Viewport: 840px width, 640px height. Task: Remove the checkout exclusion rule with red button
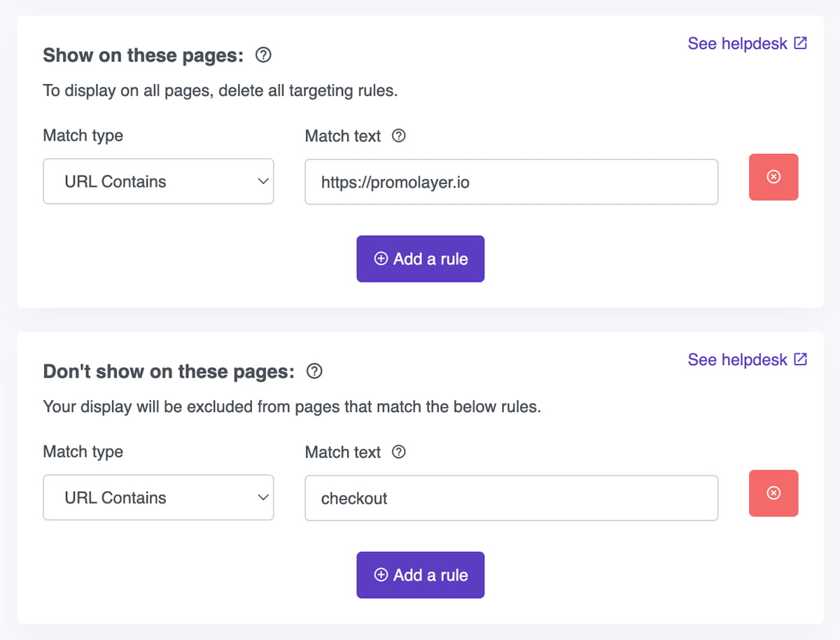point(773,493)
